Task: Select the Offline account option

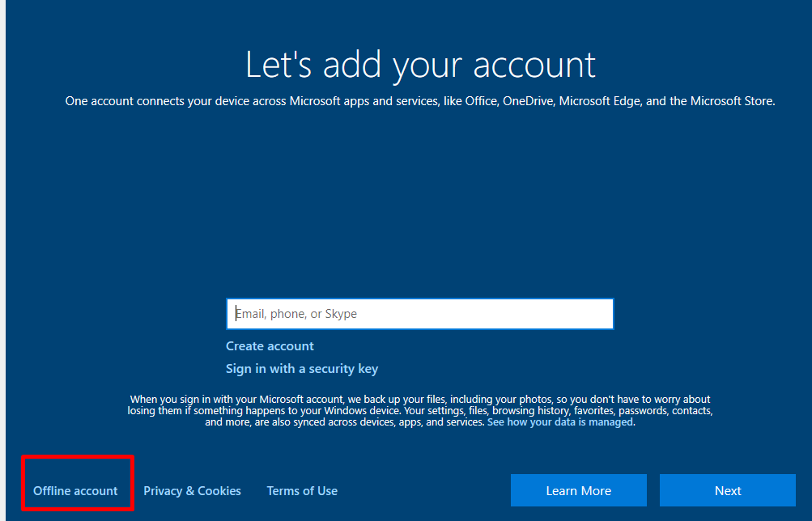Action: (x=75, y=490)
